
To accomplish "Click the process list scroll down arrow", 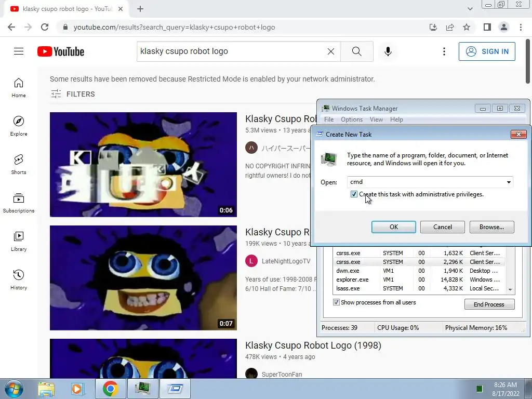I will point(510,289).
